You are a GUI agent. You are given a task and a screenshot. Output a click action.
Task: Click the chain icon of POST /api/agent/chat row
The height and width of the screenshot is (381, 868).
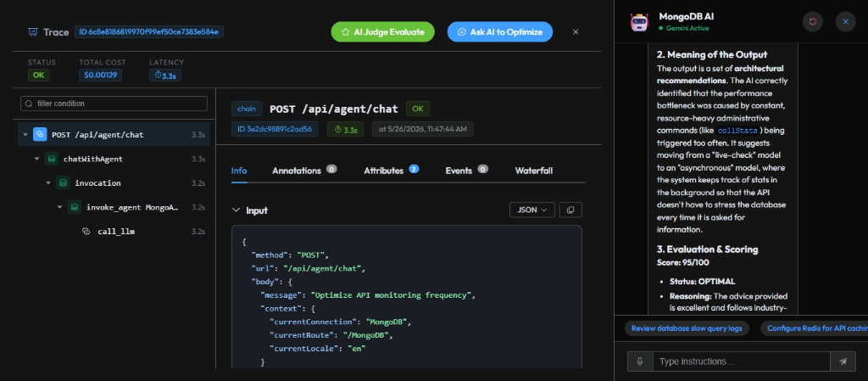tap(40, 135)
